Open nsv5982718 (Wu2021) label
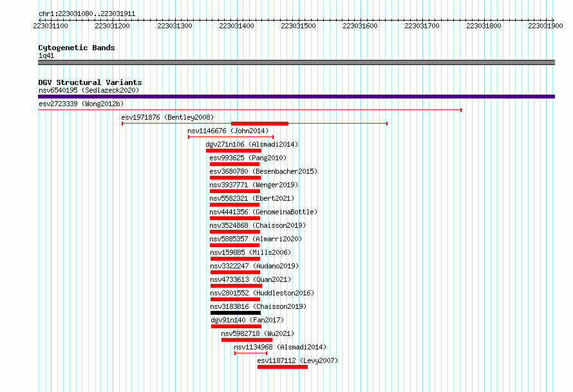Image resolution: width=573 pixels, height=392 pixels. 258,333
